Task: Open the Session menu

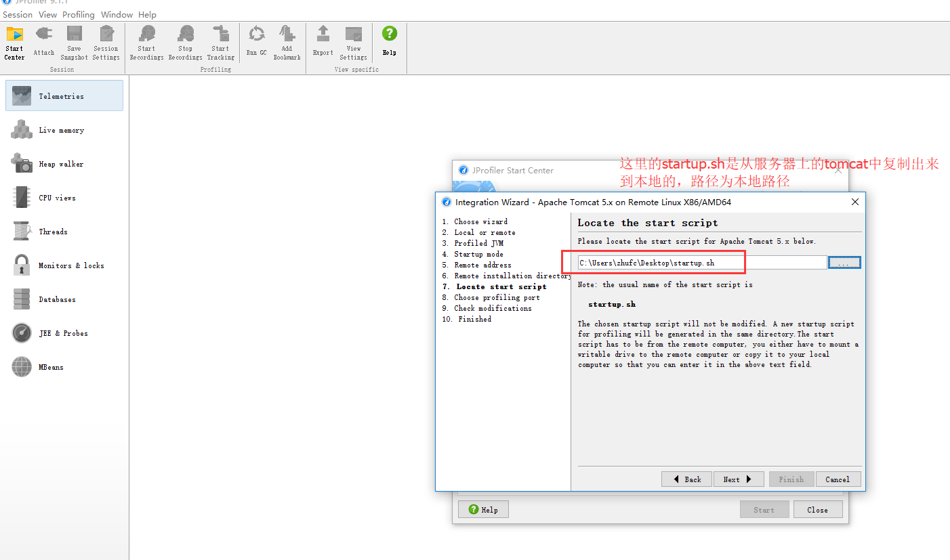Action: tap(18, 14)
